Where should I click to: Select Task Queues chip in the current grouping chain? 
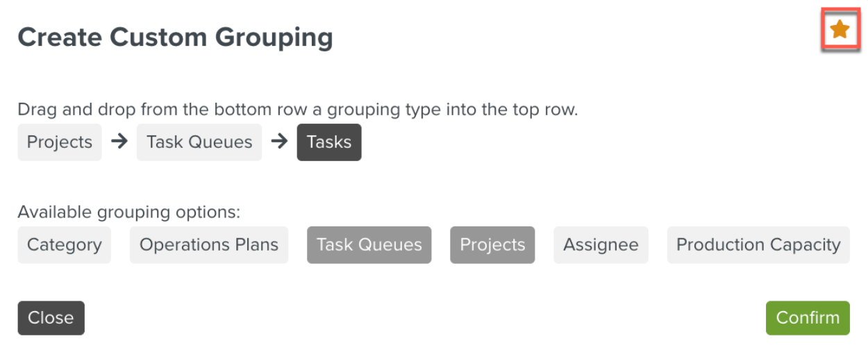pos(199,142)
